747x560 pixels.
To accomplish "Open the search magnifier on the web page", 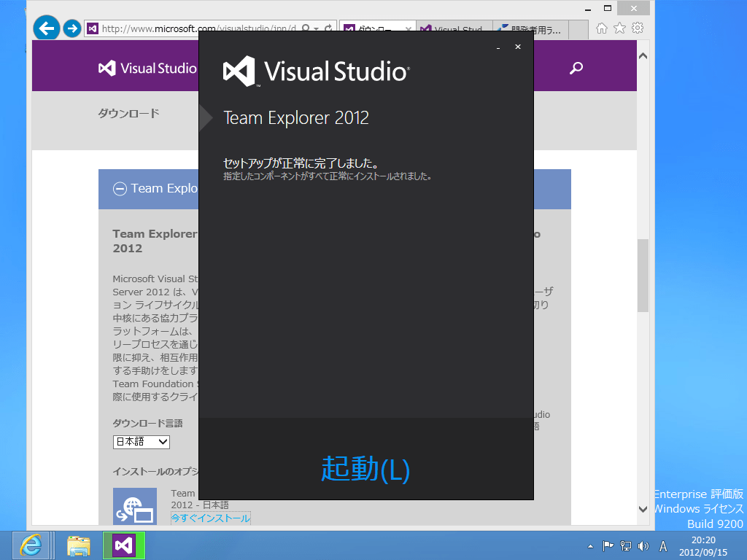I will [576, 68].
